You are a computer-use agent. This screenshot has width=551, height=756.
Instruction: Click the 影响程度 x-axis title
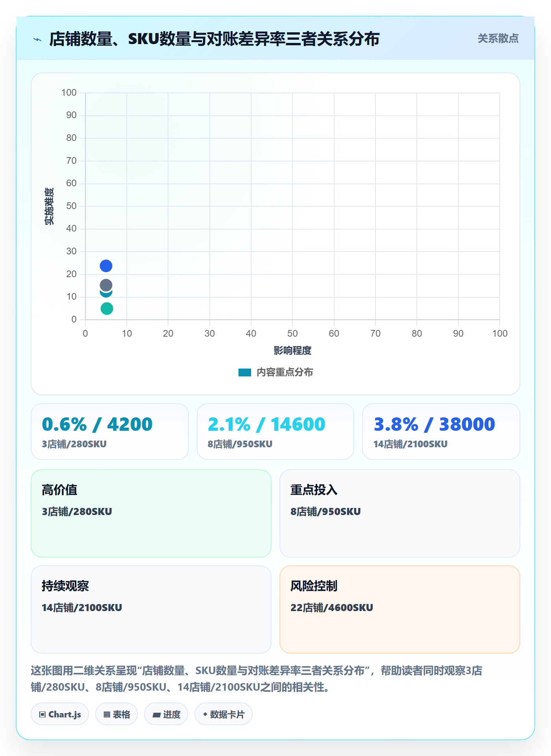(292, 350)
